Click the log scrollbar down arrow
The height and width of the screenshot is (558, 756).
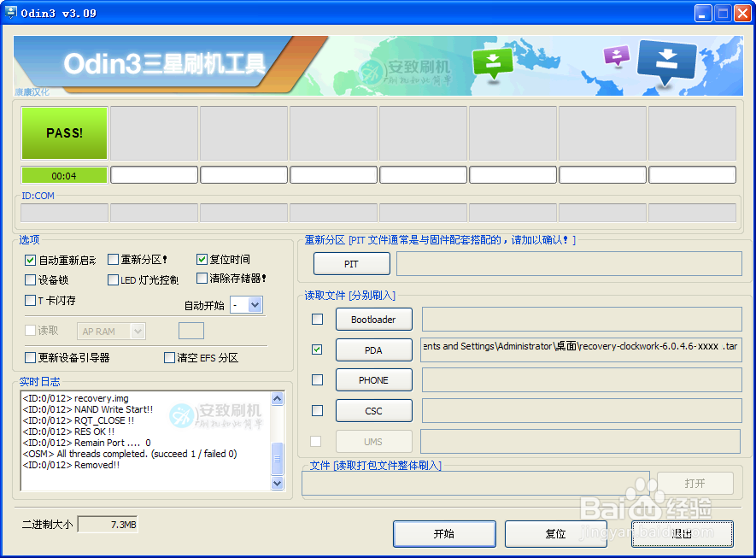coord(278,483)
